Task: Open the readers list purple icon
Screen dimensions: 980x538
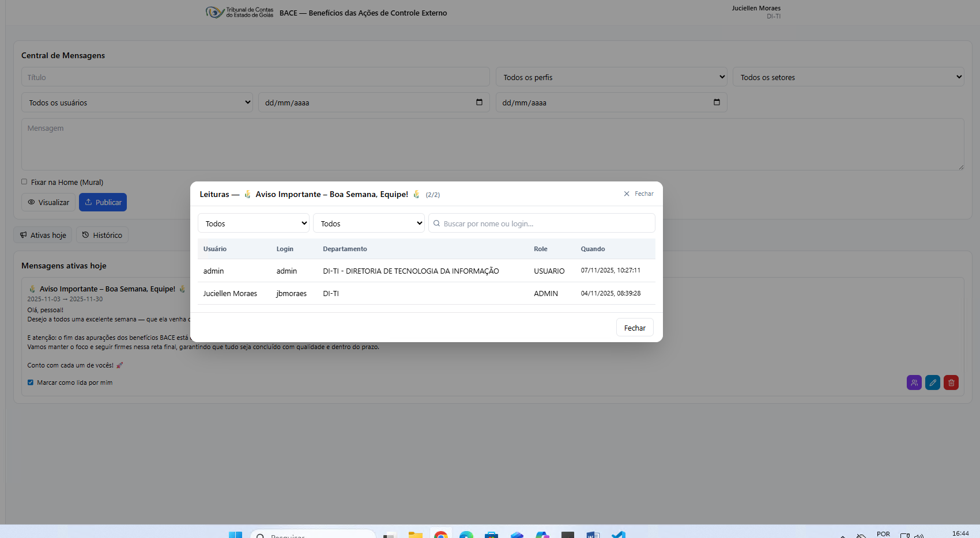Action: [x=914, y=382]
